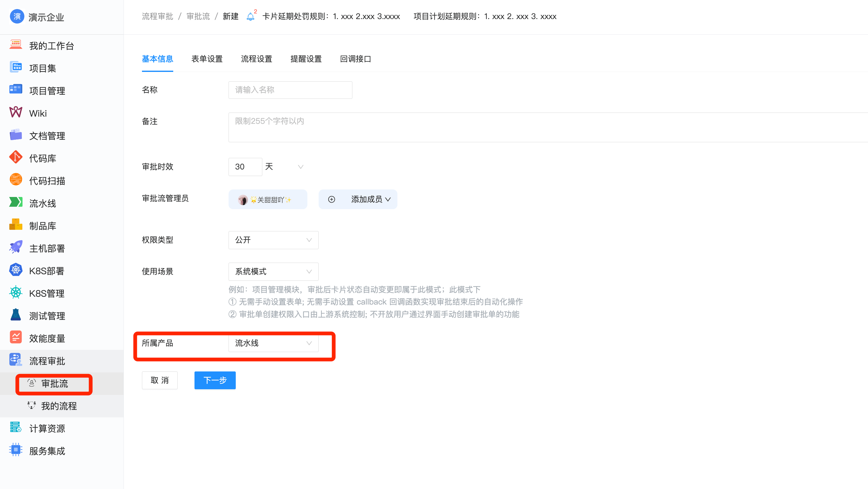Click the 流水线 pipeline icon
This screenshot has height=489, width=868.
click(16, 203)
